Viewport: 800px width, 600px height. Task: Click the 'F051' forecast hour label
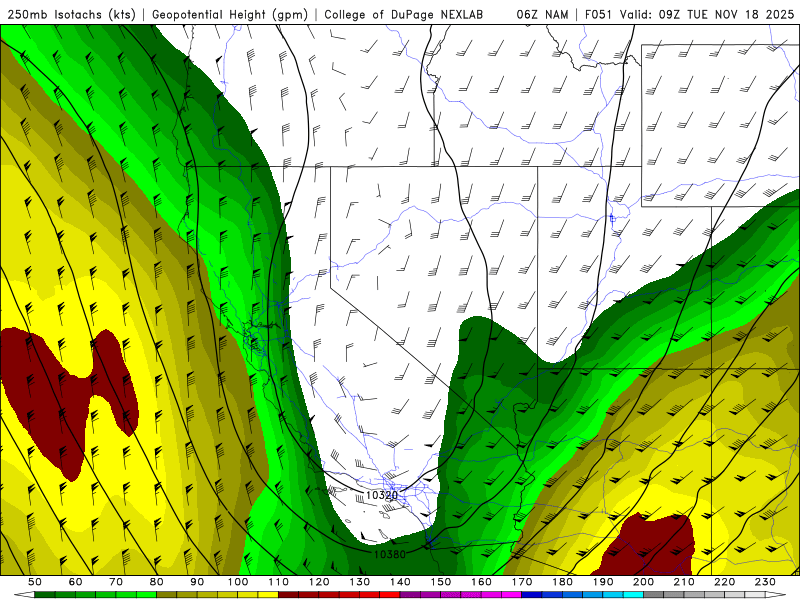[x=598, y=15]
